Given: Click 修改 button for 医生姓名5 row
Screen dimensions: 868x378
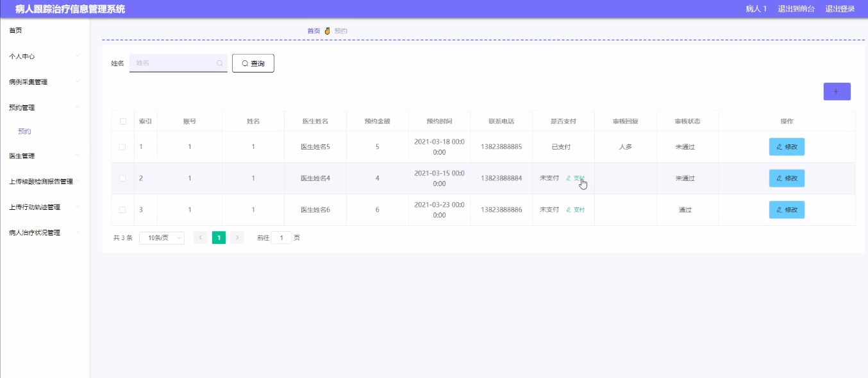Looking at the screenshot, I should 787,147.
